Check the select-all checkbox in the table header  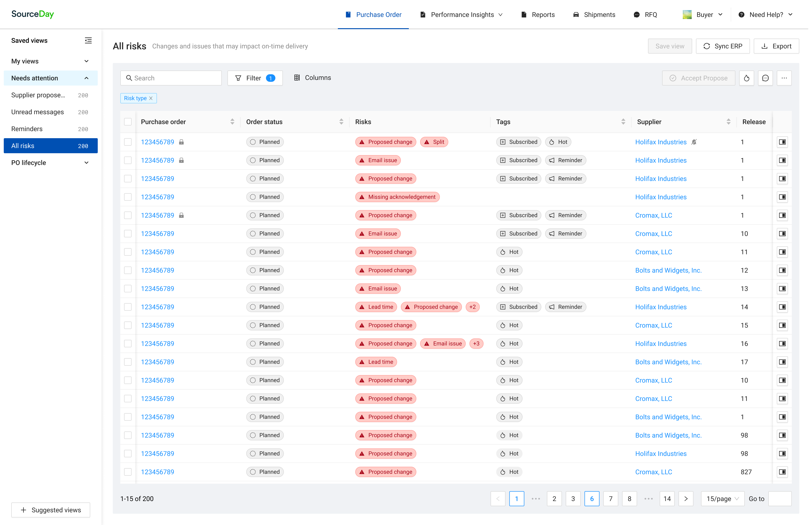pyautogui.click(x=128, y=121)
